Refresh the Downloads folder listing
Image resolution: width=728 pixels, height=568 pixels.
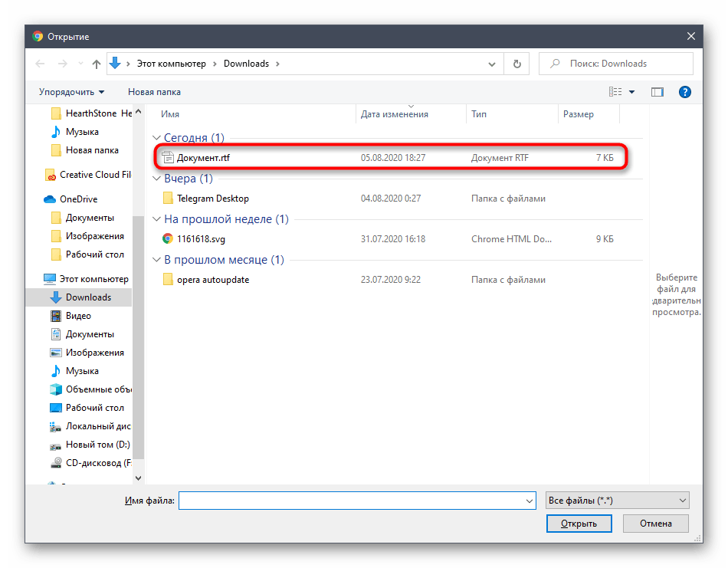[x=517, y=64]
